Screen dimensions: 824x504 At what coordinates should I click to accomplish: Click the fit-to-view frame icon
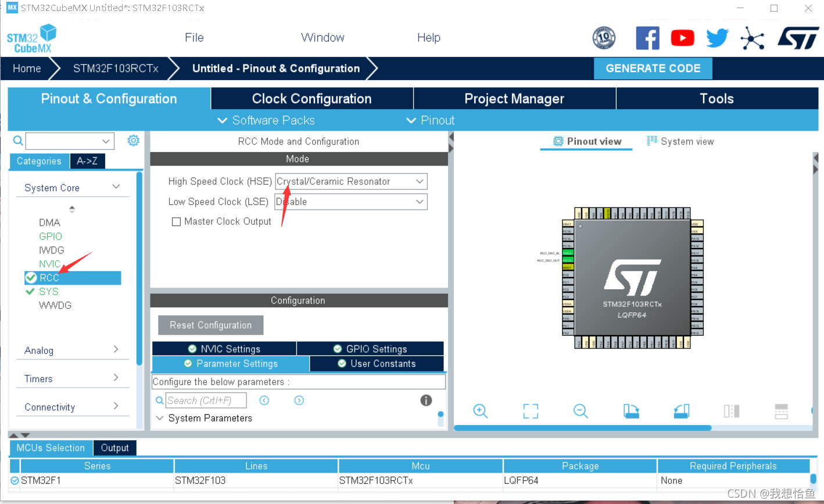click(x=531, y=411)
